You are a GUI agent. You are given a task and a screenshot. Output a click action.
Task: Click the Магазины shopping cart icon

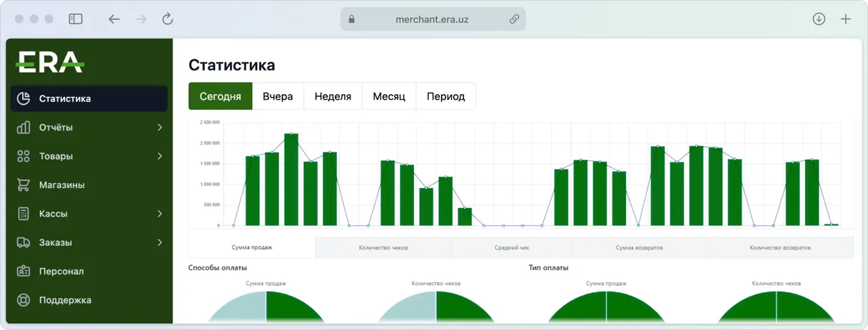24,185
